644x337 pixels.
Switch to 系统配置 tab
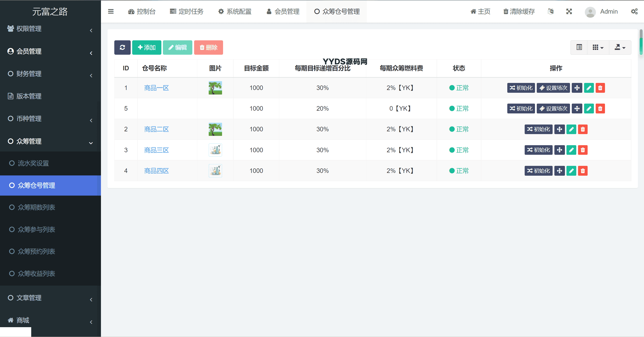point(235,12)
